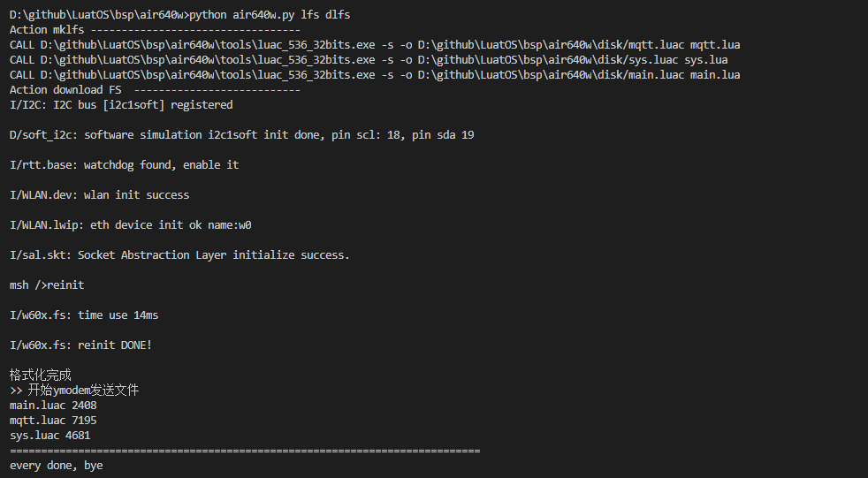Click the '格式化完成' message
Screen dimensions: 868x478
coord(40,375)
